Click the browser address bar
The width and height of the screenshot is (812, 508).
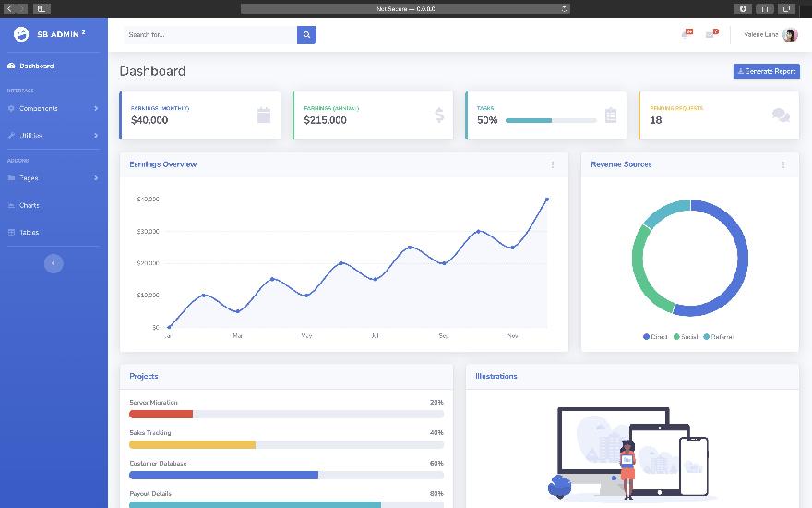405,9
